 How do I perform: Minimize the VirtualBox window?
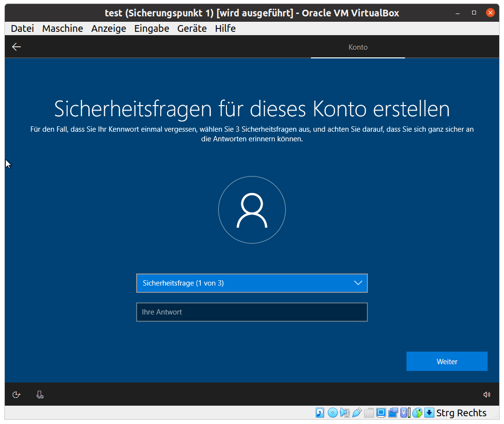click(458, 13)
